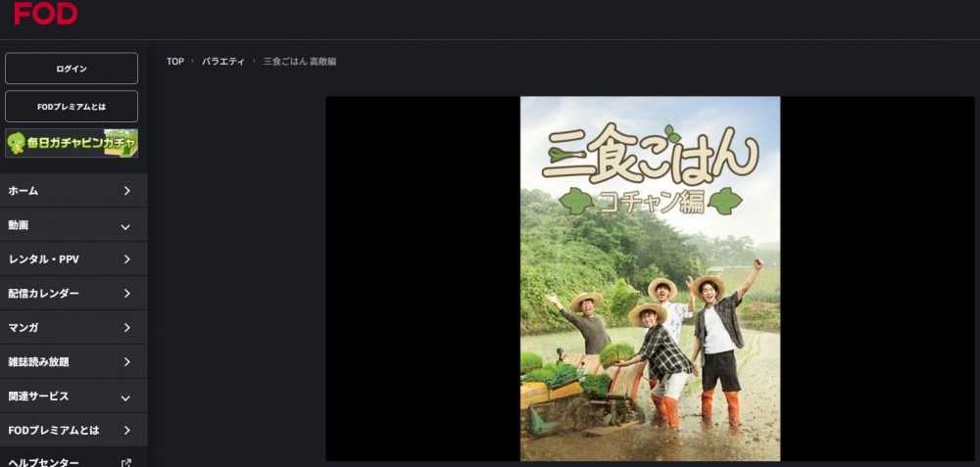The height and width of the screenshot is (467, 980).
Task: Expand the 関連サービス dropdown arrow
Action: (125, 397)
